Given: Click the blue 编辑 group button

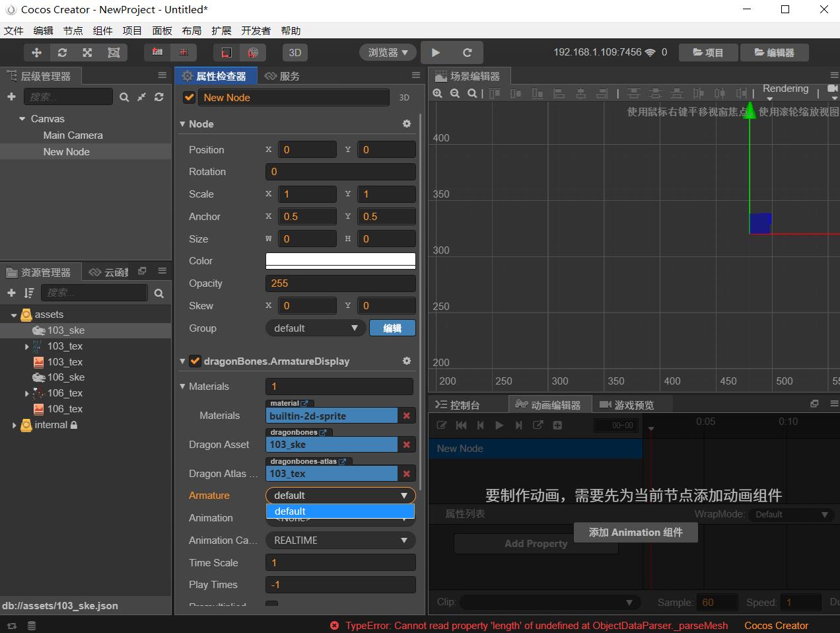Looking at the screenshot, I should click(x=392, y=328).
